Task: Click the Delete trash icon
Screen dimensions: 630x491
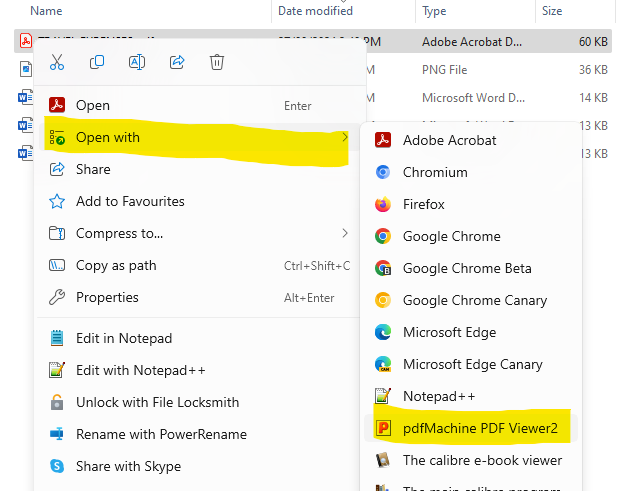Action: pyautogui.click(x=217, y=62)
